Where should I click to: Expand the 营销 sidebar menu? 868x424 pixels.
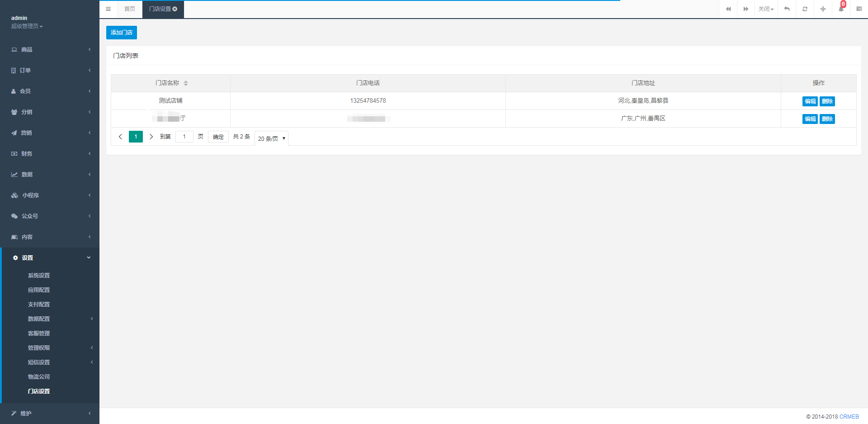point(50,133)
